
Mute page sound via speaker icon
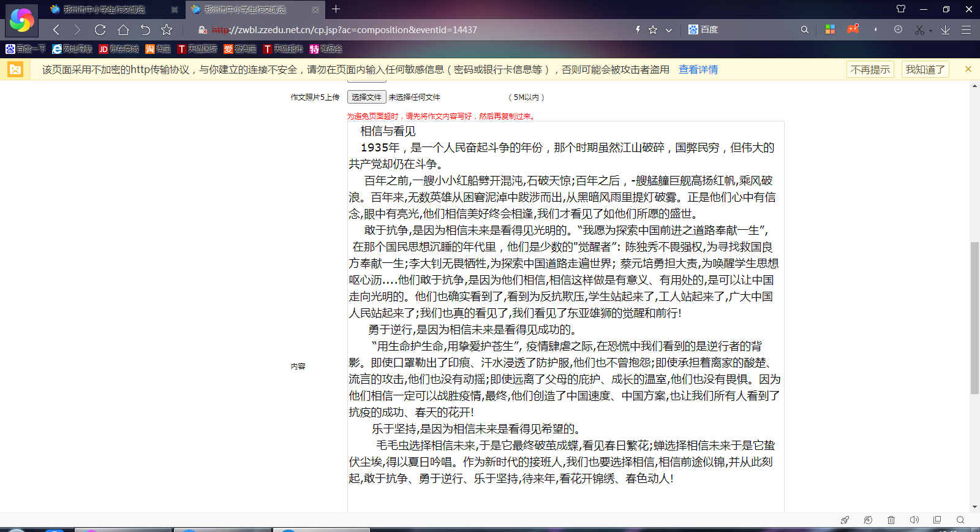(914, 520)
